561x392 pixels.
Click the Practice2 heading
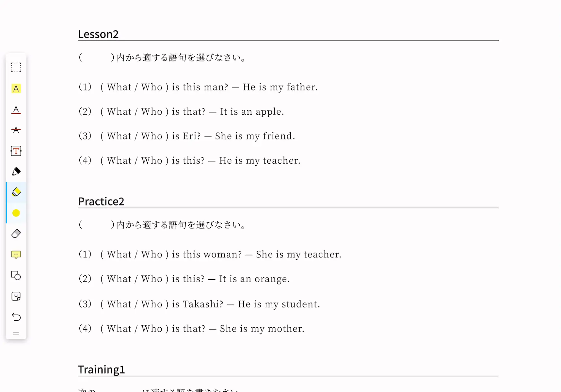click(101, 201)
